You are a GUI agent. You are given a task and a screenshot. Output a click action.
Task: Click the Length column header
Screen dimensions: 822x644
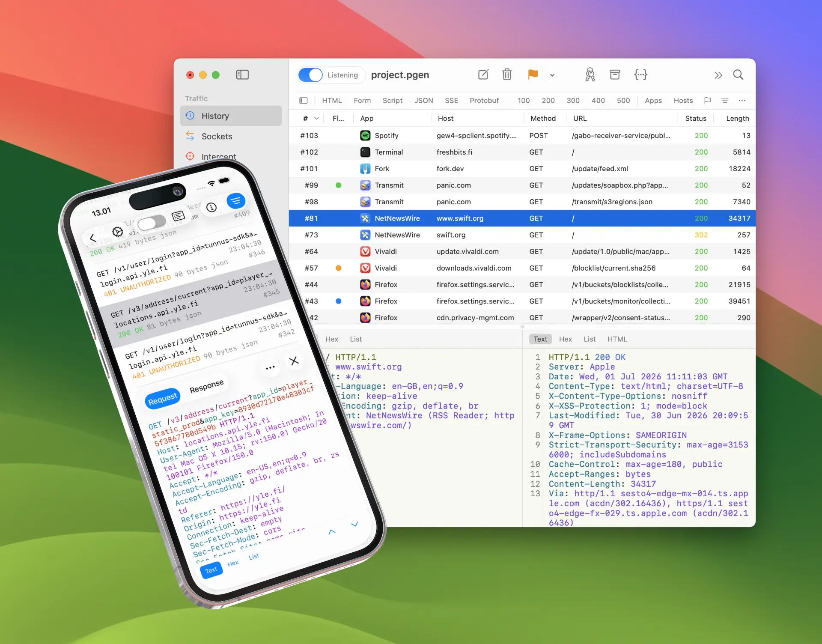737,119
